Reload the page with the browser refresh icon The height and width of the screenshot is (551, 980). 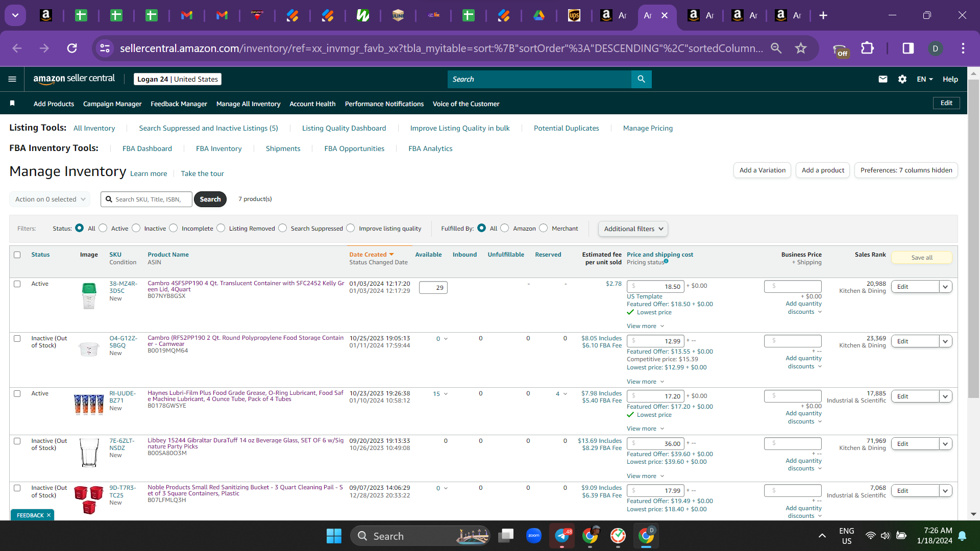pos(72,48)
